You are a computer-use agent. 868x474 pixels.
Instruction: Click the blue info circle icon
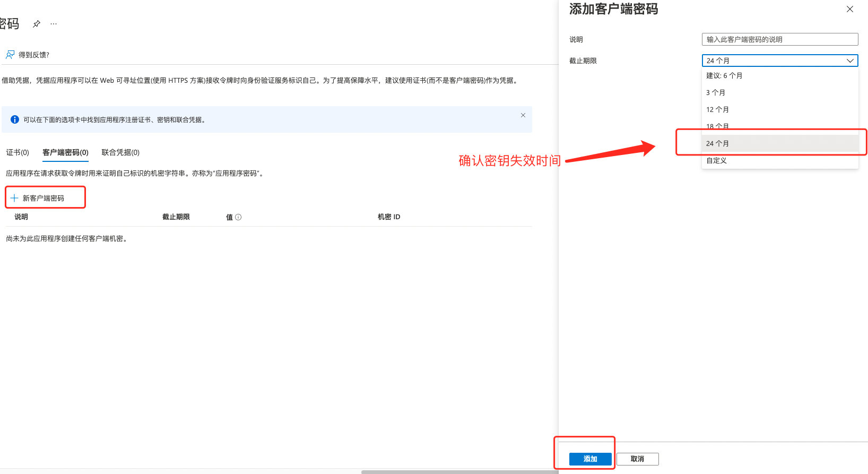tap(15, 119)
